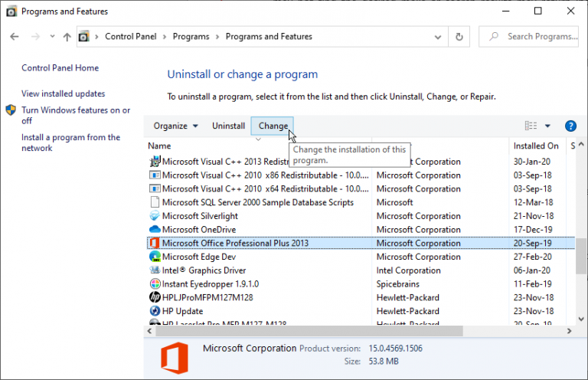
Task: Click the SQL Server 2000 Sample document icon
Action: (x=155, y=202)
